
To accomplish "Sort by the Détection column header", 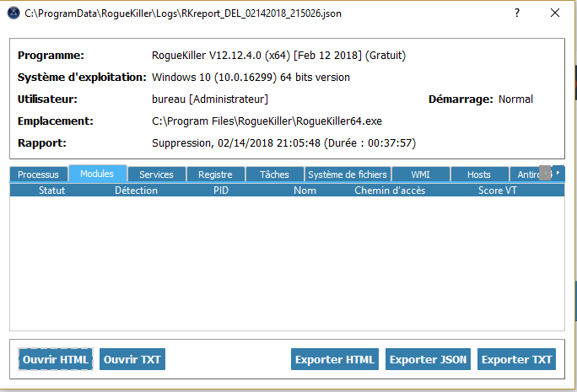I will (x=136, y=191).
